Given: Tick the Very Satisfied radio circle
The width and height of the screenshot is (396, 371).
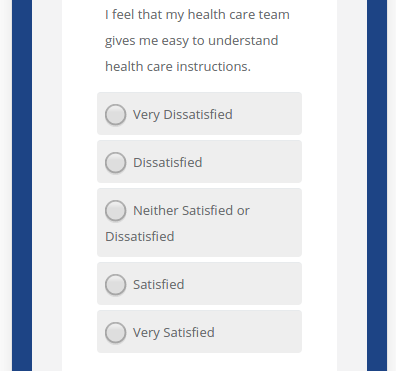Looking at the screenshot, I should [115, 332].
